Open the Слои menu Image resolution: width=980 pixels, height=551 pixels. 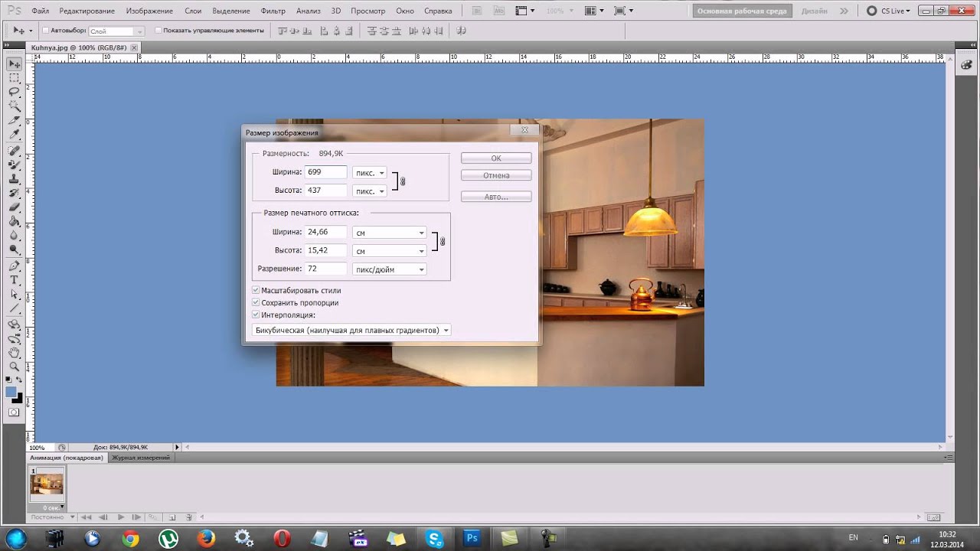coord(193,11)
